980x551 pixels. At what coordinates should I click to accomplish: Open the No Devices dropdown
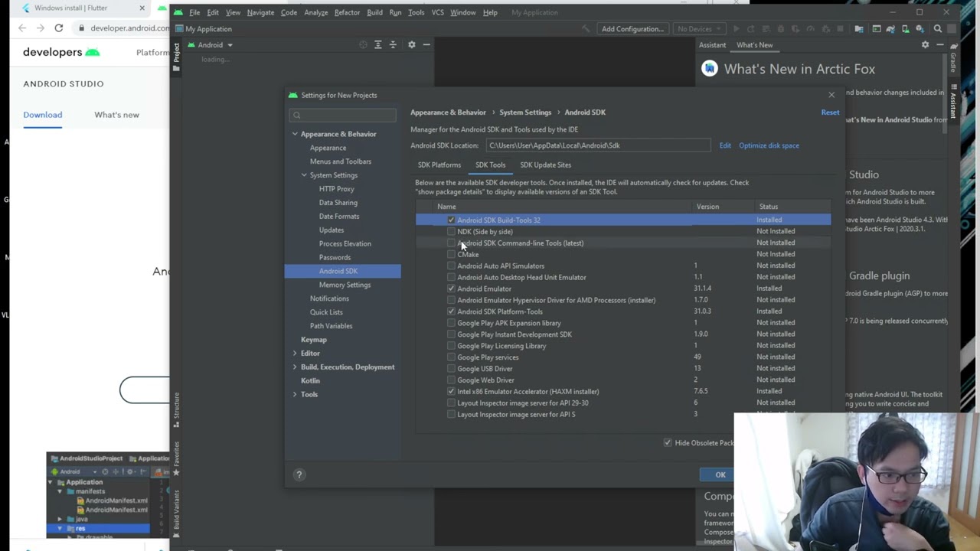click(x=699, y=29)
